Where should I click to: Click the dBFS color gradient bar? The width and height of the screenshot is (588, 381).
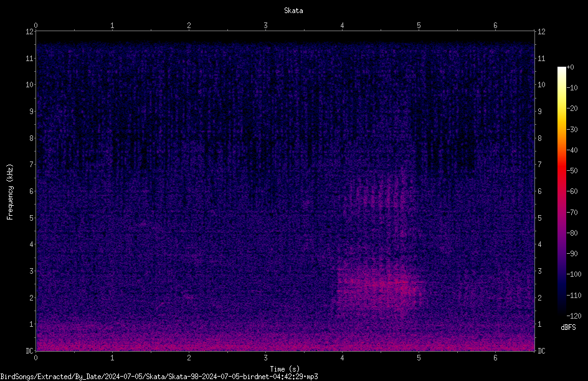561,191
